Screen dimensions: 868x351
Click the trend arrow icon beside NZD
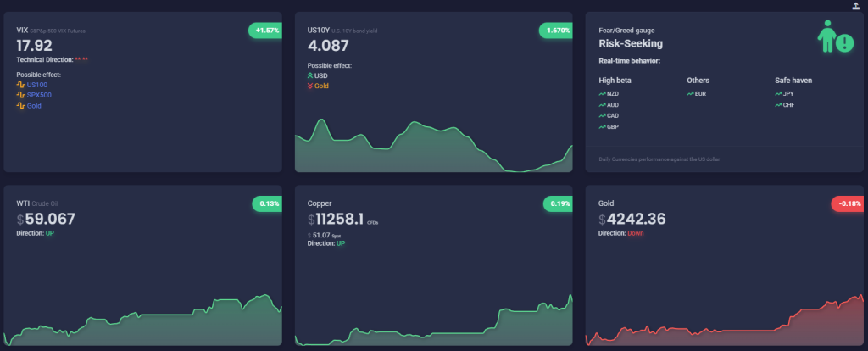pos(602,93)
